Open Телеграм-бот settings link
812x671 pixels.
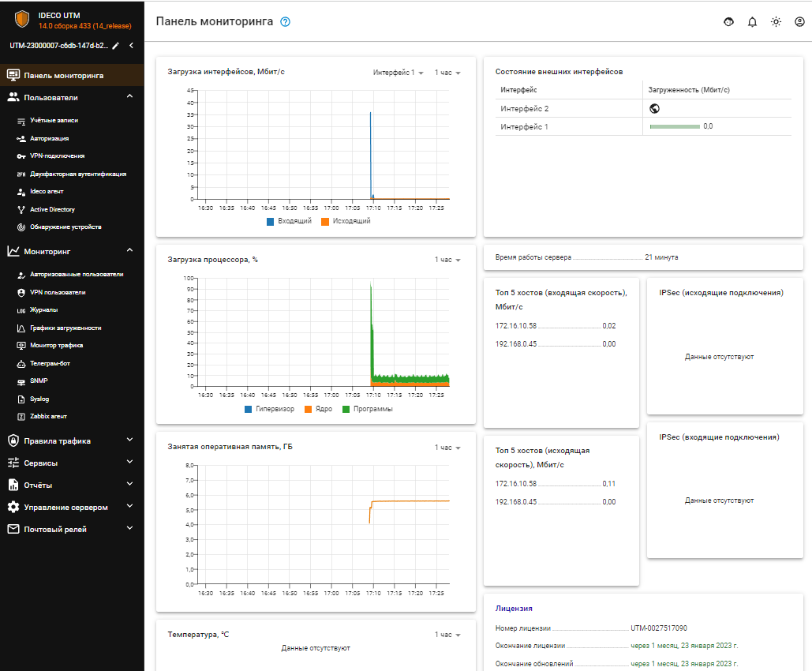pyautogui.click(x=52, y=364)
